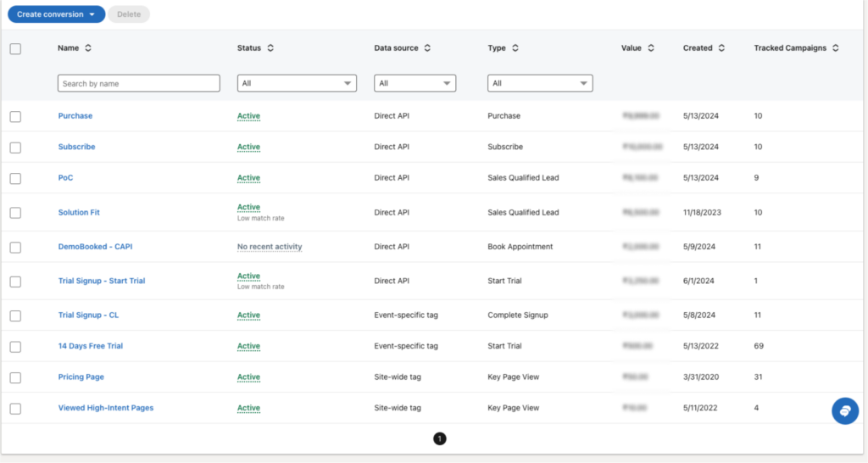This screenshot has width=868, height=463.
Task: Open the Solution Fit conversion link
Action: [79, 212]
